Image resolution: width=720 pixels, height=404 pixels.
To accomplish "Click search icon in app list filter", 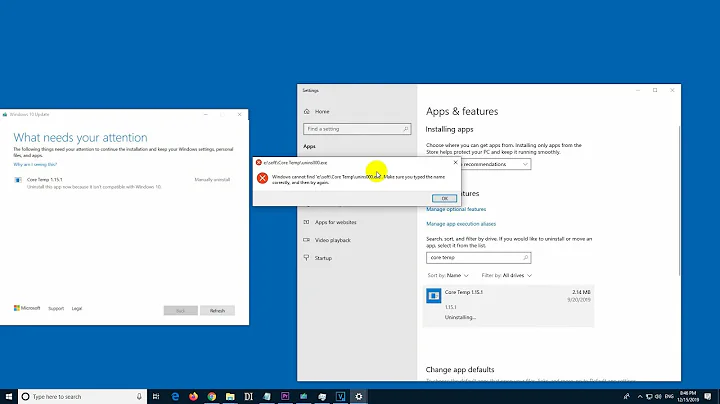I will click(526, 258).
